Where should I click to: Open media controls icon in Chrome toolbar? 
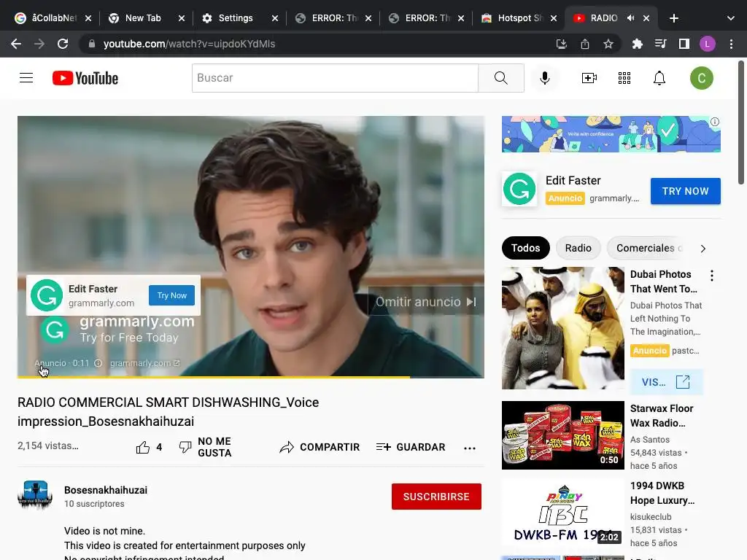pyautogui.click(x=660, y=44)
